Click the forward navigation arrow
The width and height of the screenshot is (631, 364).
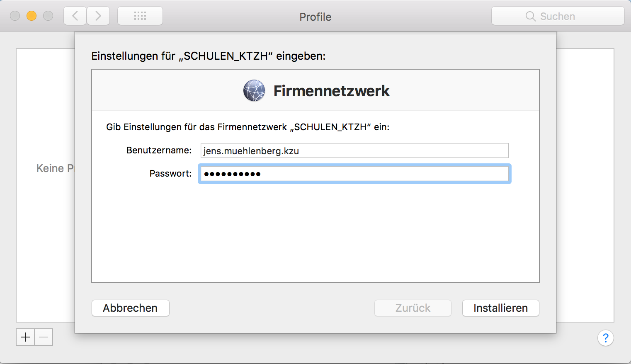[x=98, y=16]
